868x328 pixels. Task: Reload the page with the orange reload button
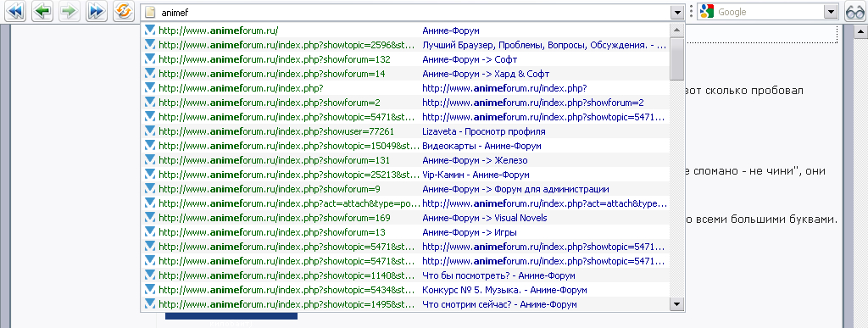click(124, 11)
